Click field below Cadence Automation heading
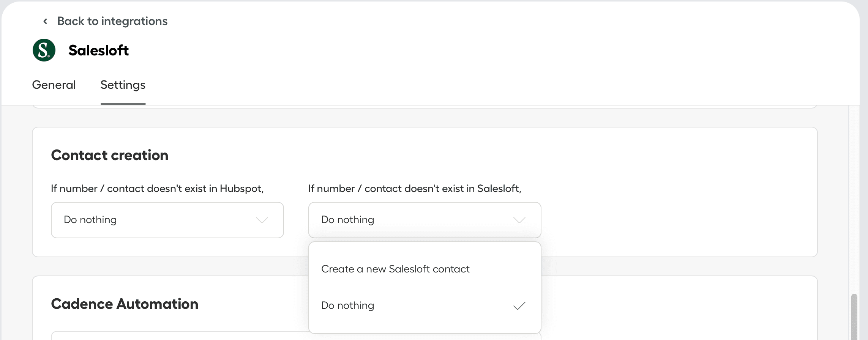868x340 pixels. click(178, 336)
